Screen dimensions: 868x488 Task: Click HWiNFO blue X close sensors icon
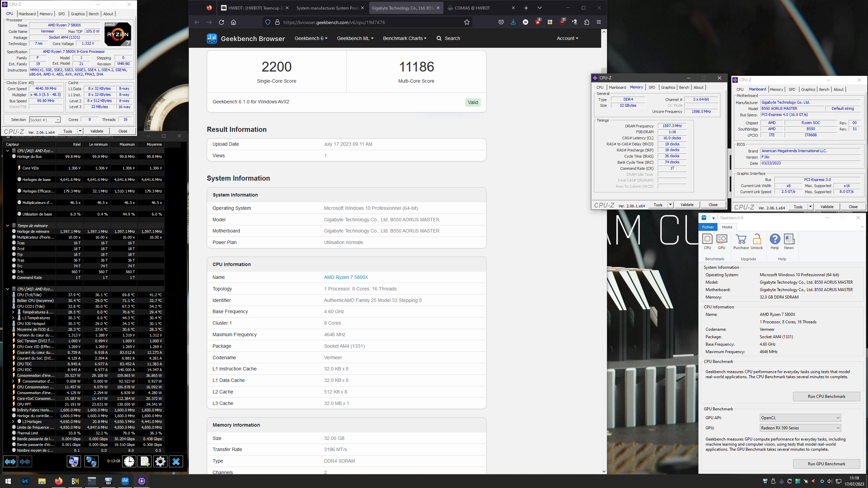[176, 461]
